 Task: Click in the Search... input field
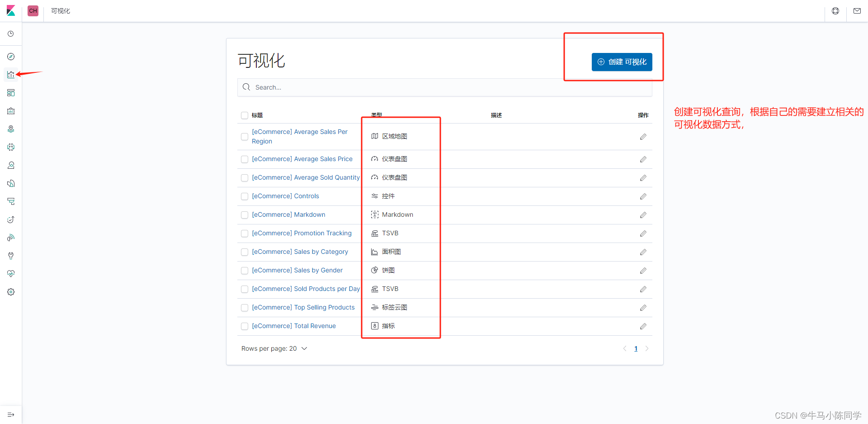444,87
